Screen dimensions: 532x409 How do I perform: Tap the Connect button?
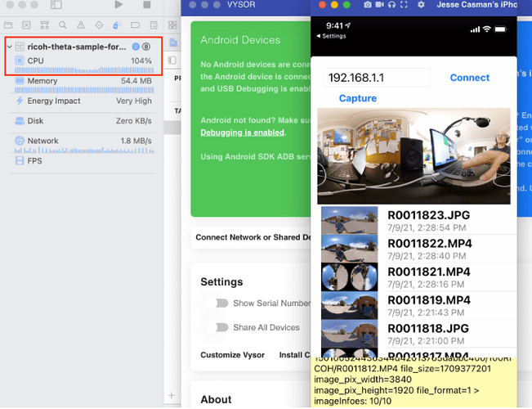(470, 78)
